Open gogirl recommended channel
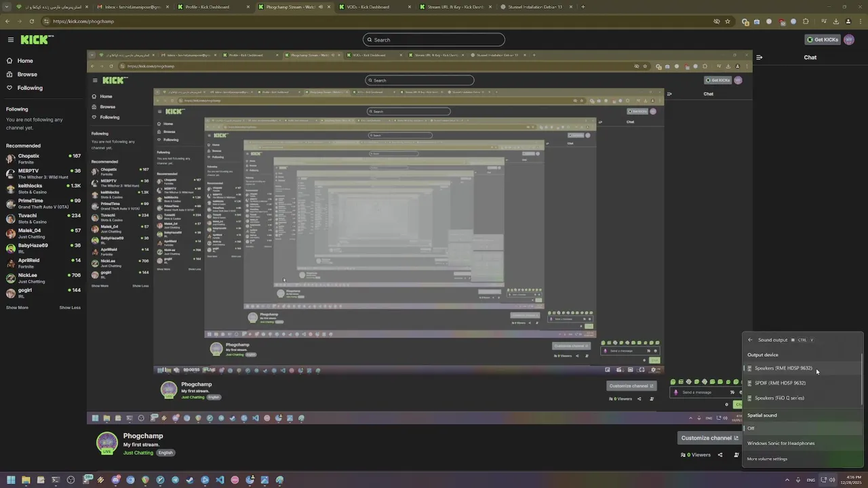The width and height of the screenshot is (868, 488). [x=43, y=293]
